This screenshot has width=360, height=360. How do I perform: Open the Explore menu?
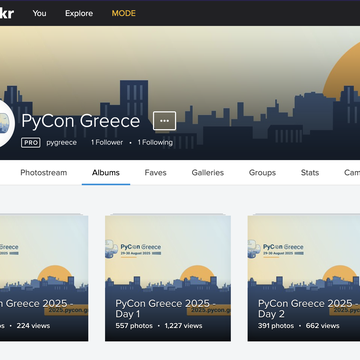(x=79, y=13)
